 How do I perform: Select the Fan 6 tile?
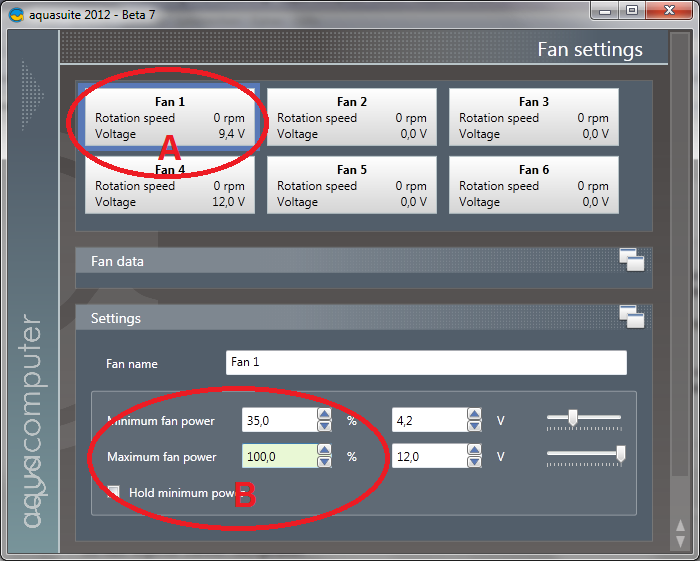pyautogui.click(x=533, y=185)
